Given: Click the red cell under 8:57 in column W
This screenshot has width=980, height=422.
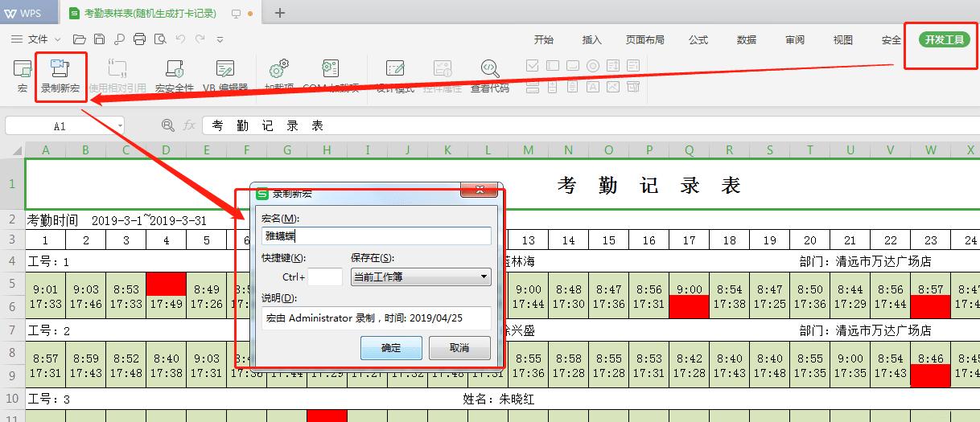Looking at the screenshot, I should 931,306.
